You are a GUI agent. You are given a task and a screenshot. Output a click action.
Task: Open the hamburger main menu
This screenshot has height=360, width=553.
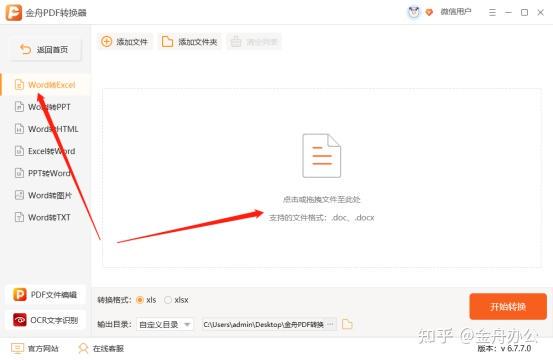(492, 13)
